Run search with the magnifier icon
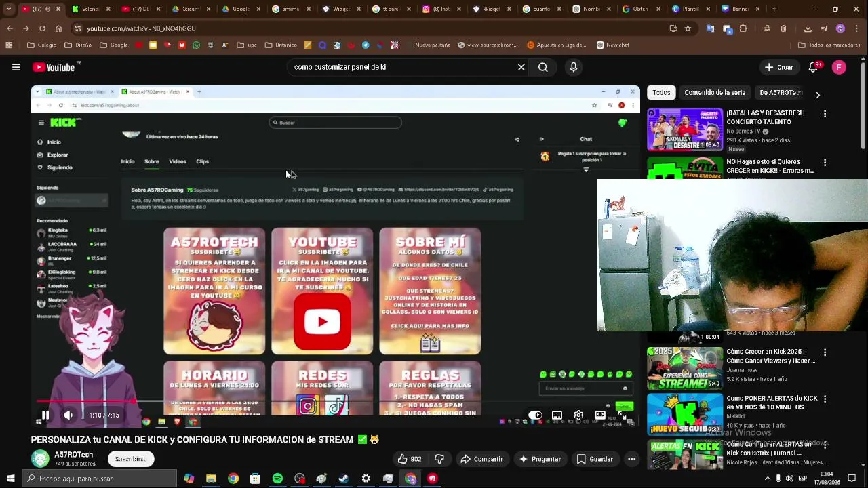 [x=543, y=67]
